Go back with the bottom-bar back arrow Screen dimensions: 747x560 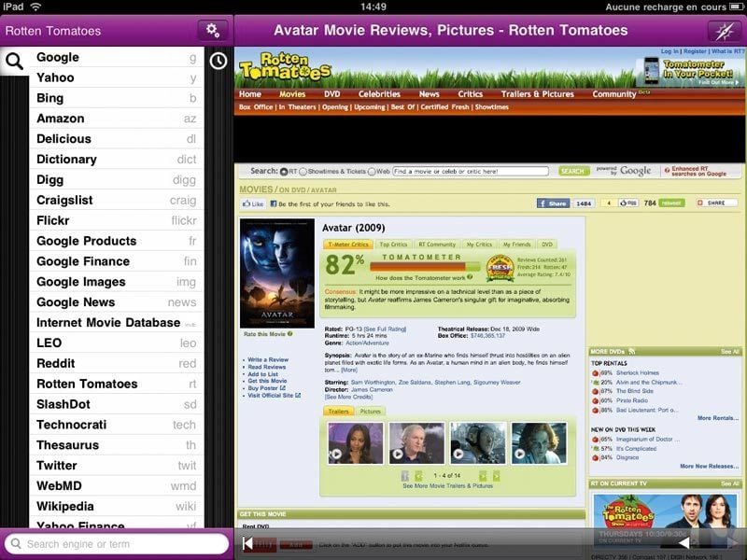(684, 542)
